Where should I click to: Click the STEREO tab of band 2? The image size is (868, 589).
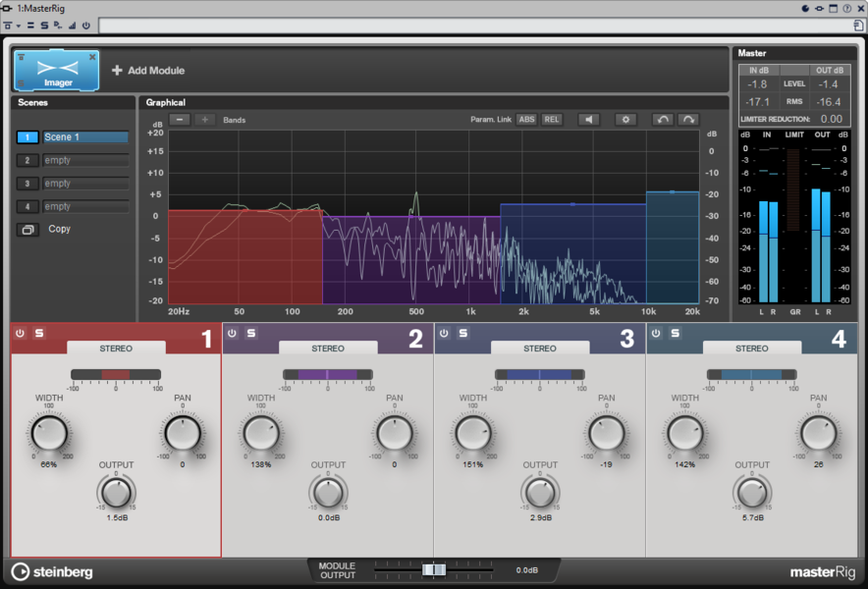[328, 348]
